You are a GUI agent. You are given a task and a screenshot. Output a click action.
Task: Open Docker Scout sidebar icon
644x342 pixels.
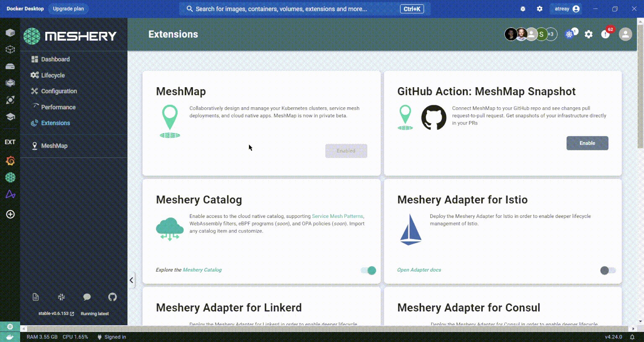pyautogui.click(x=10, y=100)
